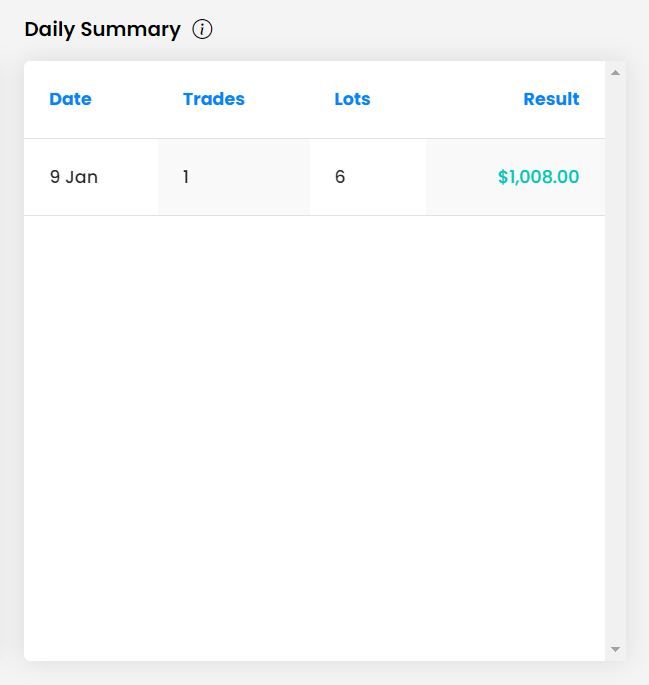Sort by the Trades column header
Screen dimensions: 649x685
[214, 99]
